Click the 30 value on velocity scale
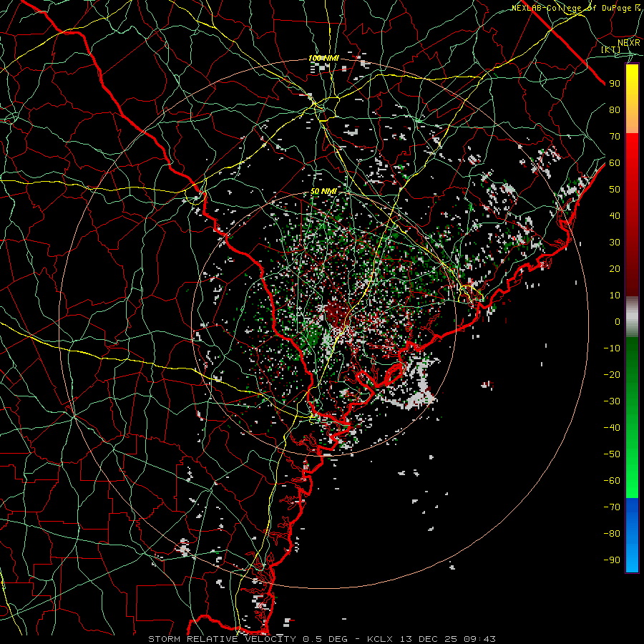The height and width of the screenshot is (644, 644). [615, 243]
